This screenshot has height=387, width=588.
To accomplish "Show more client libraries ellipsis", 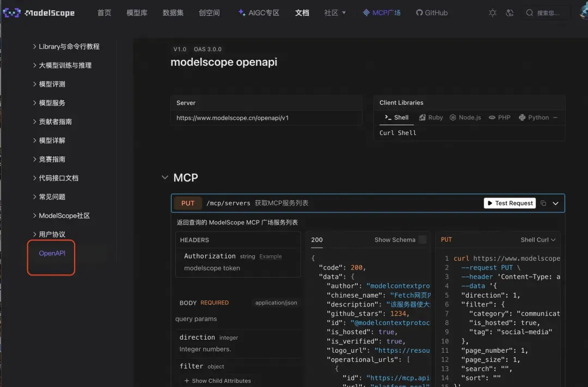I will click(x=555, y=118).
